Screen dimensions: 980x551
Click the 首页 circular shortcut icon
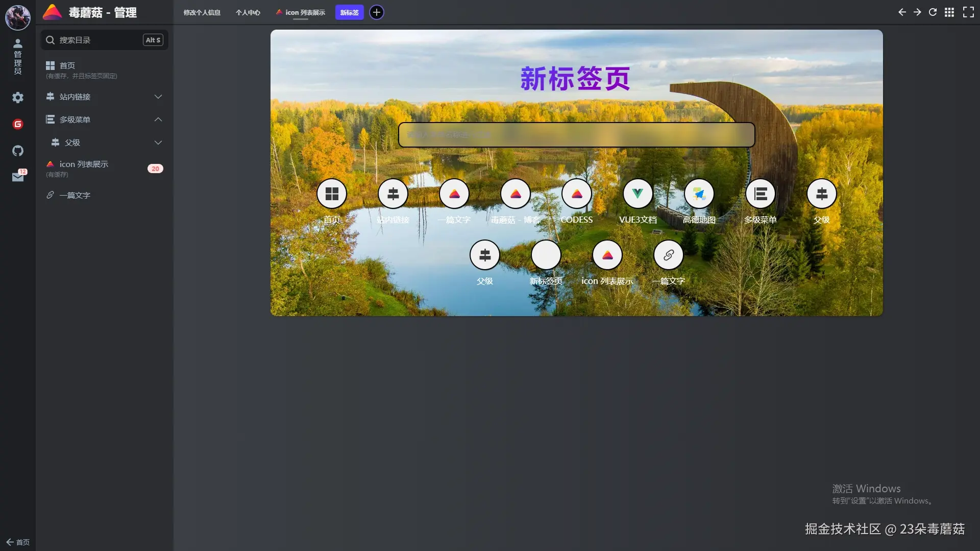[332, 194]
